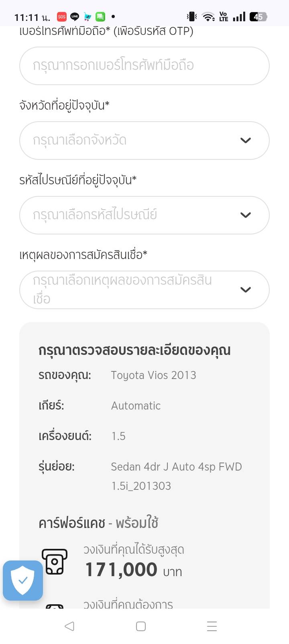Tap the Wi-Fi status icon

(208, 17)
